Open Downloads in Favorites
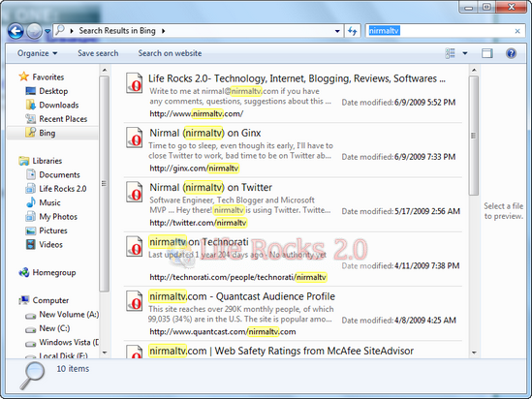 52,105
